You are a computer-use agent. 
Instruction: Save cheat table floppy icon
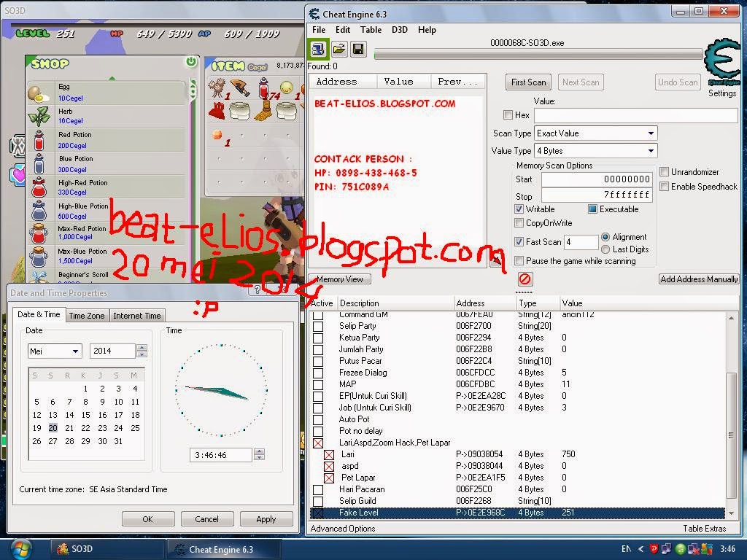(x=359, y=49)
